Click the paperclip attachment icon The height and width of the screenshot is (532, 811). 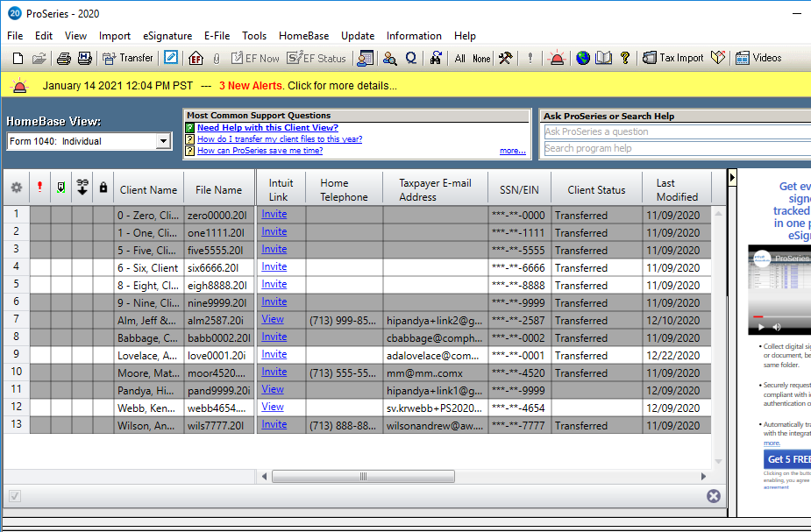pyautogui.click(x=217, y=59)
